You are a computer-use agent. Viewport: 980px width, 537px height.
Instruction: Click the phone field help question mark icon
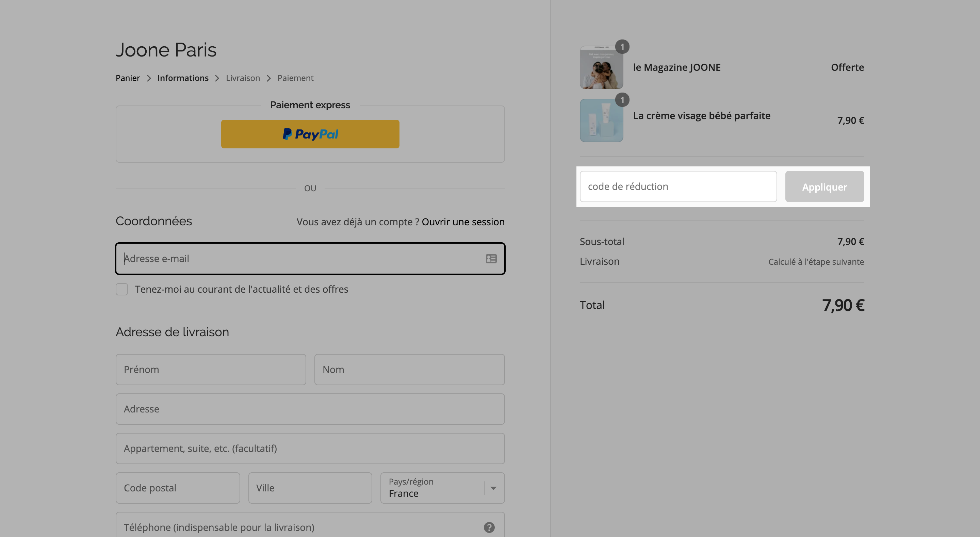489,527
